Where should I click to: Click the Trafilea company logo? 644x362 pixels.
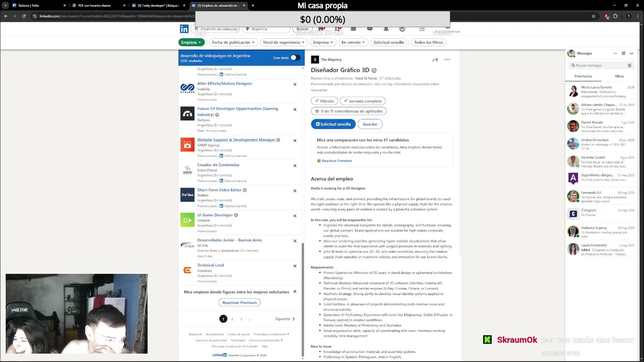(x=187, y=195)
